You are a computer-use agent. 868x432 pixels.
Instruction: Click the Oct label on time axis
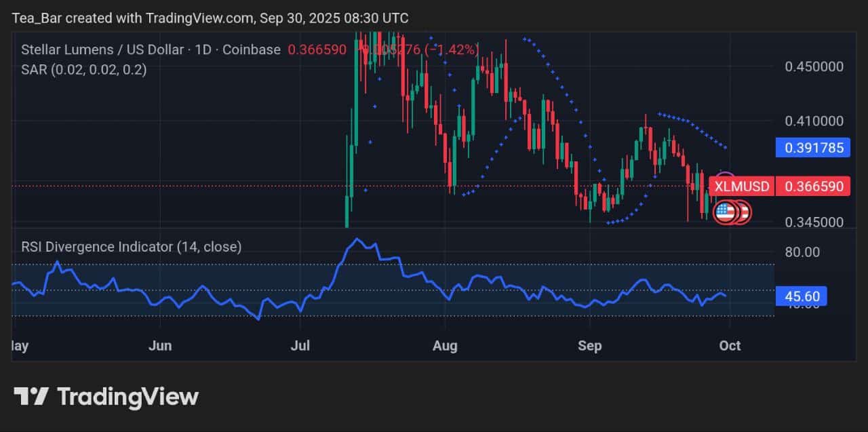(730, 346)
